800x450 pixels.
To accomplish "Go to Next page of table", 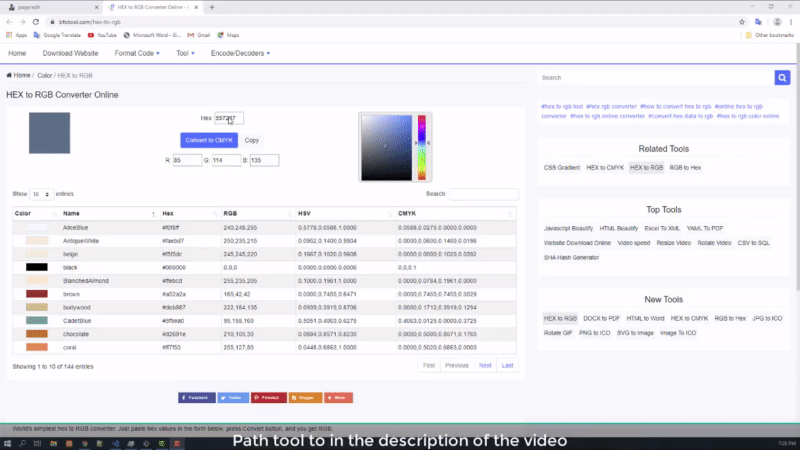I will (x=485, y=365).
